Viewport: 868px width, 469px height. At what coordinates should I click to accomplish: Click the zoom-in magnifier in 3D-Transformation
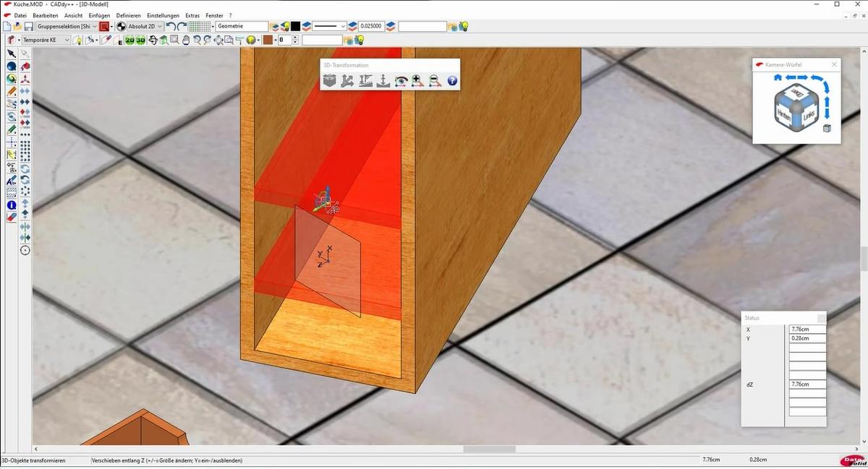tap(417, 81)
